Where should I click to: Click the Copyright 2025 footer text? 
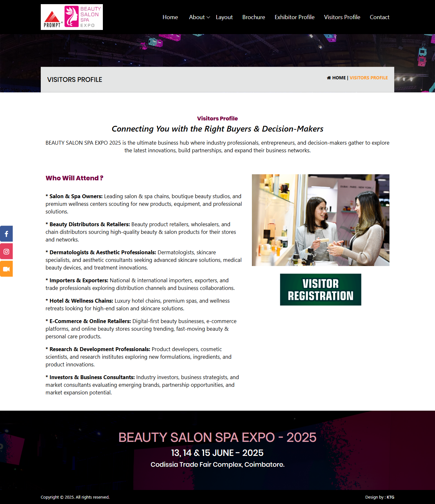tap(75, 497)
